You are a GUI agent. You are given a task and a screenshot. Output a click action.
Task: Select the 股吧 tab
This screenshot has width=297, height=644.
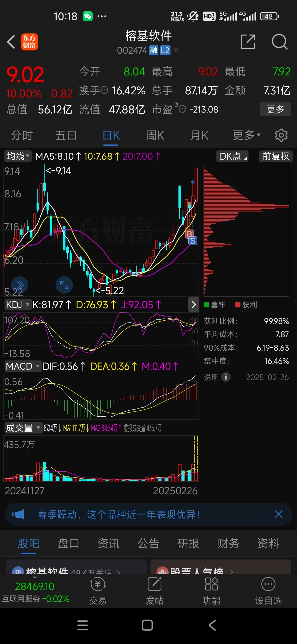29,543
